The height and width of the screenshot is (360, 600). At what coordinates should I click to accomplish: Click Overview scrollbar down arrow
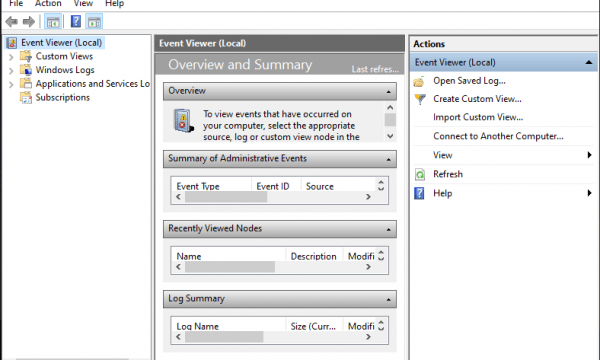390,136
